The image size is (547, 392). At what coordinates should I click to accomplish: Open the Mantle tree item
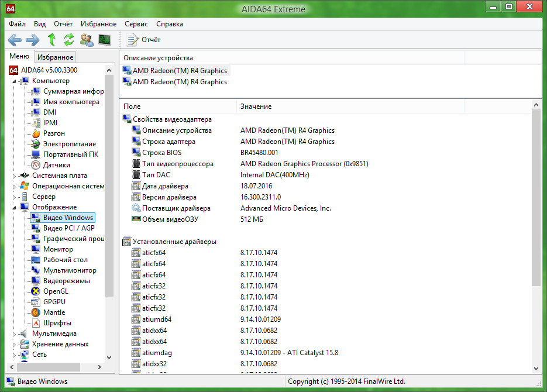(x=54, y=312)
